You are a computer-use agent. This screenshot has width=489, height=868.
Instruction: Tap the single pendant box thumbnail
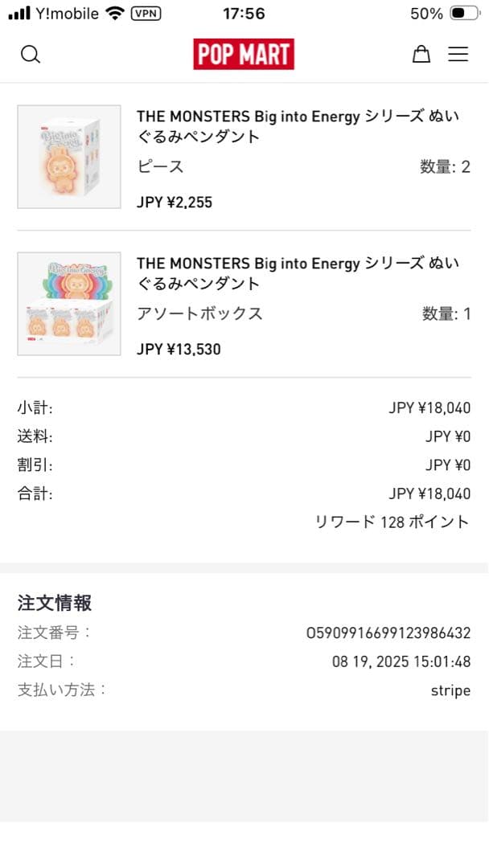69,157
